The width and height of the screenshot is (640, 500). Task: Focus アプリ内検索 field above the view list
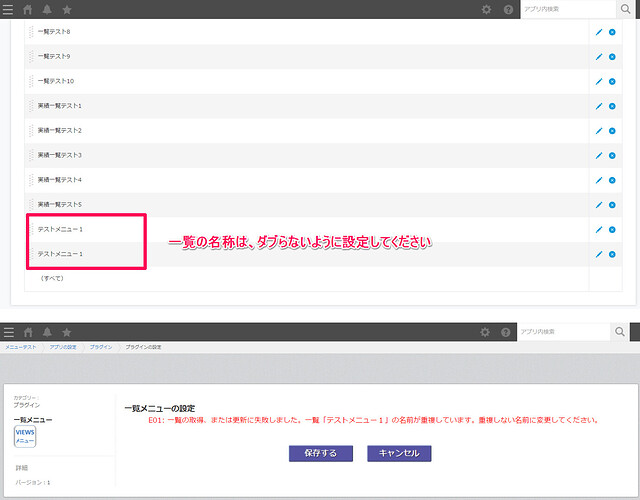tap(562, 9)
